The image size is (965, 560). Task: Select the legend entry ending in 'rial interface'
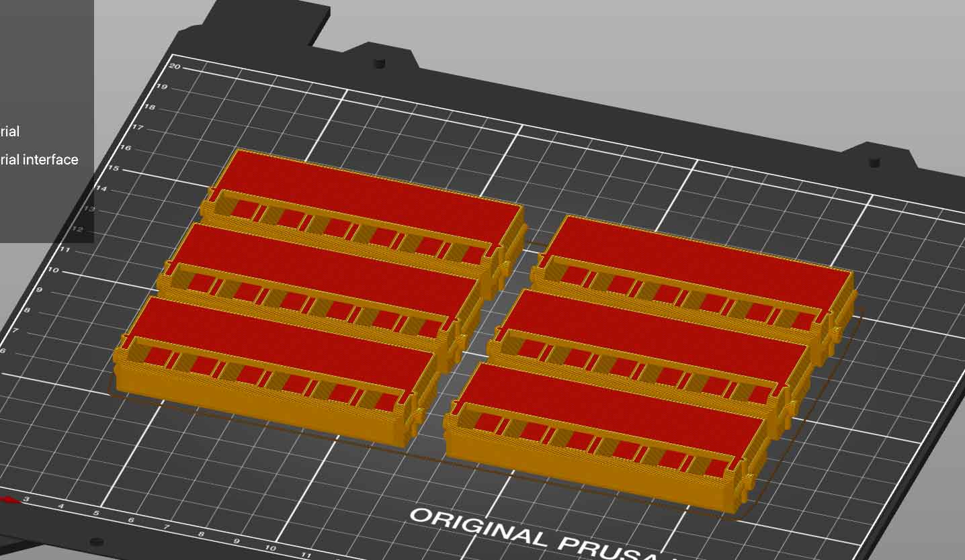coord(39,159)
